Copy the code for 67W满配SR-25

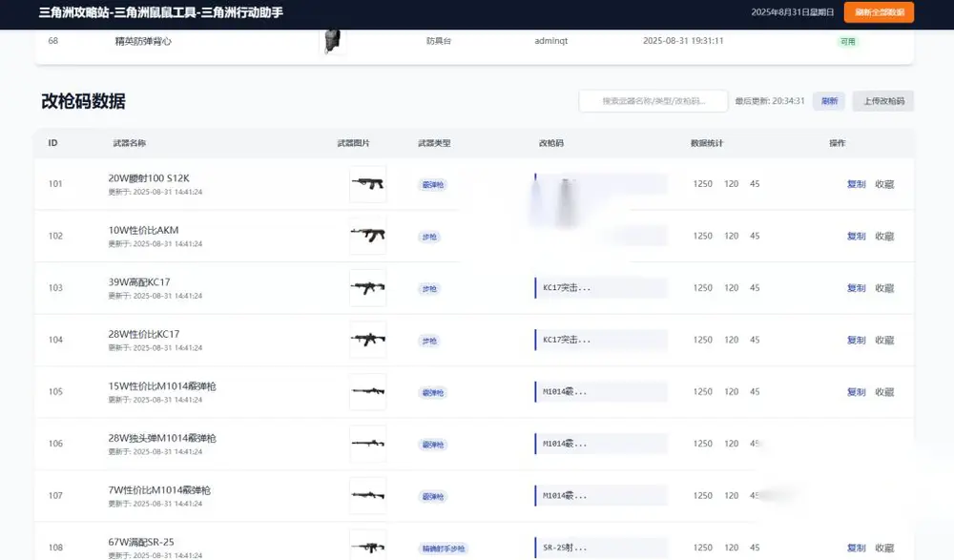click(856, 548)
